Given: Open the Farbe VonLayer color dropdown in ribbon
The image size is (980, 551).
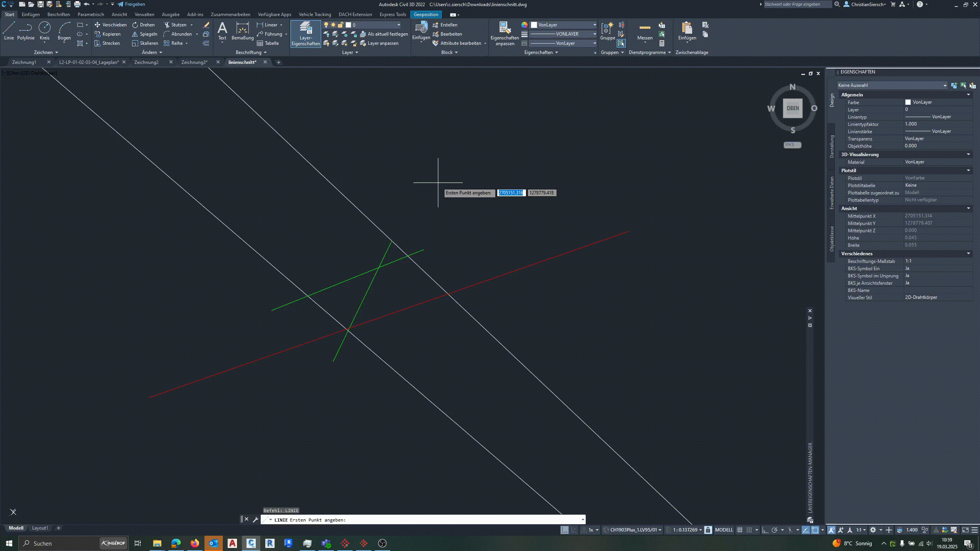Looking at the screenshot, I should tap(563, 25).
